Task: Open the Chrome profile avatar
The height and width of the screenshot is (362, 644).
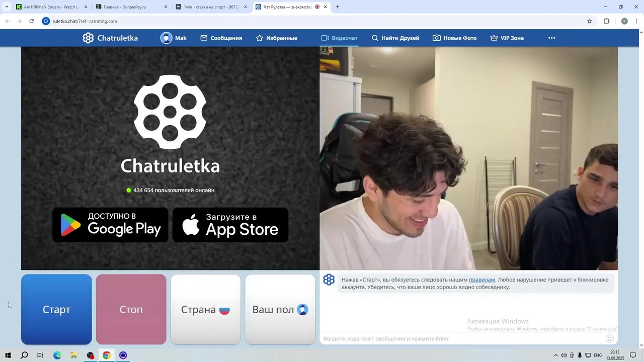Action: point(624,21)
